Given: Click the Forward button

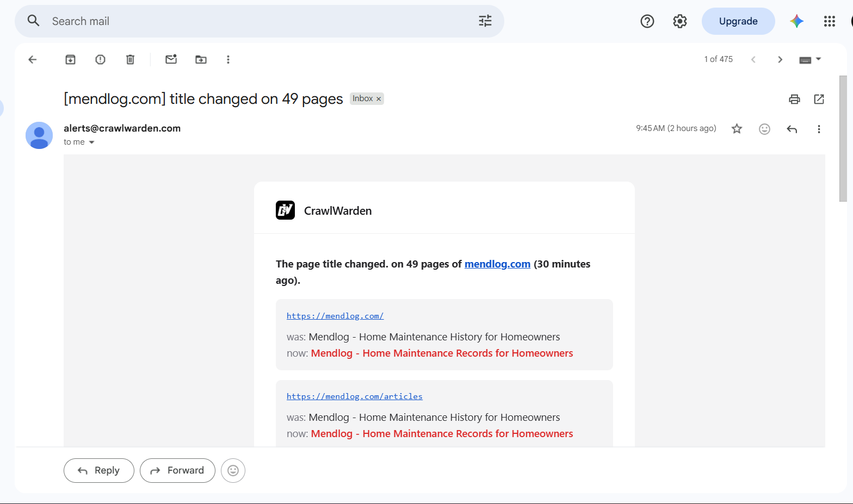Looking at the screenshot, I should [177, 470].
